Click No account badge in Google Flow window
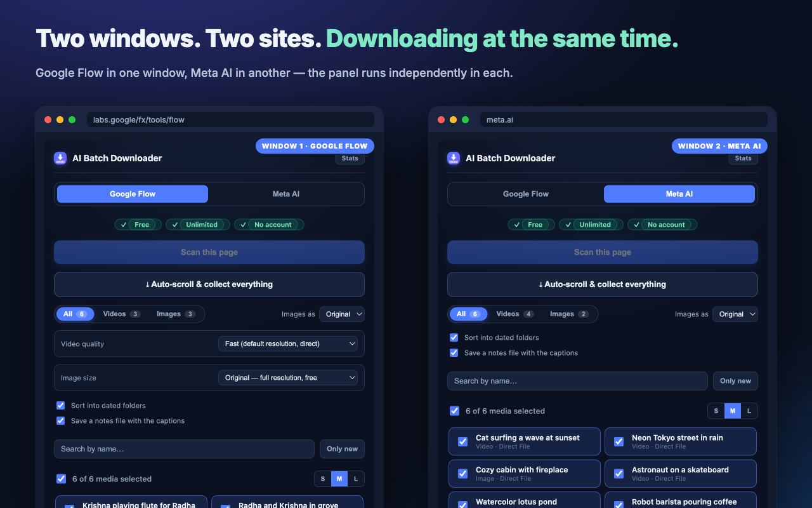Image resolution: width=812 pixels, height=508 pixels. pyautogui.click(x=269, y=225)
